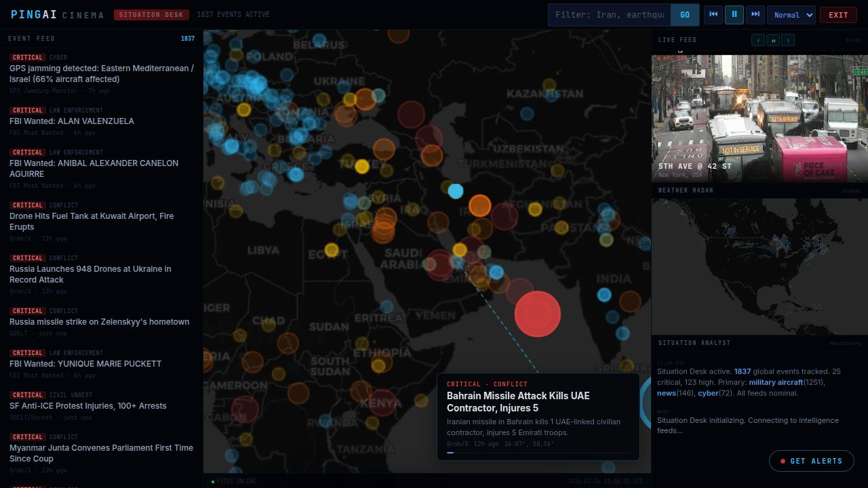Image resolution: width=868 pixels, height=488 pixels.
Task: Select the SITUATION DESK badge
Action: coord(151,14)
